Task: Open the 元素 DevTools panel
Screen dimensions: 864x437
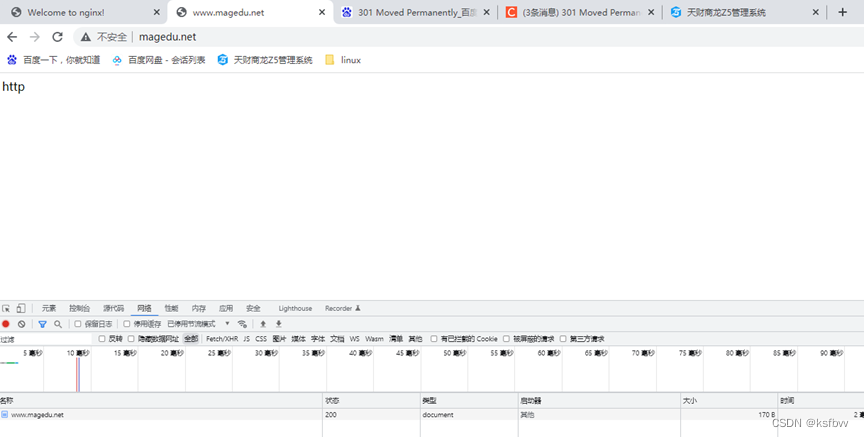Action: 49,309
